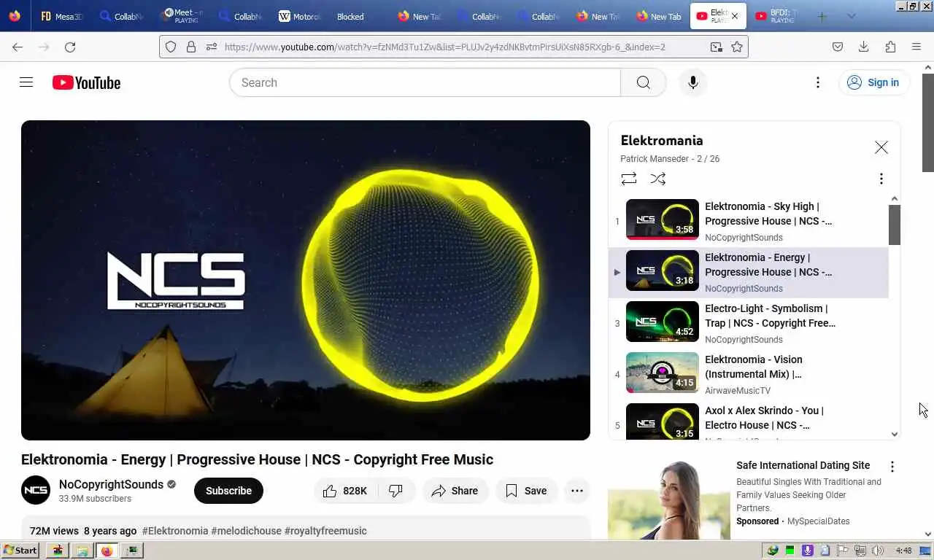Click the video player to pause
The height and width of the screenshot is (560, 934).
[306, 280]
